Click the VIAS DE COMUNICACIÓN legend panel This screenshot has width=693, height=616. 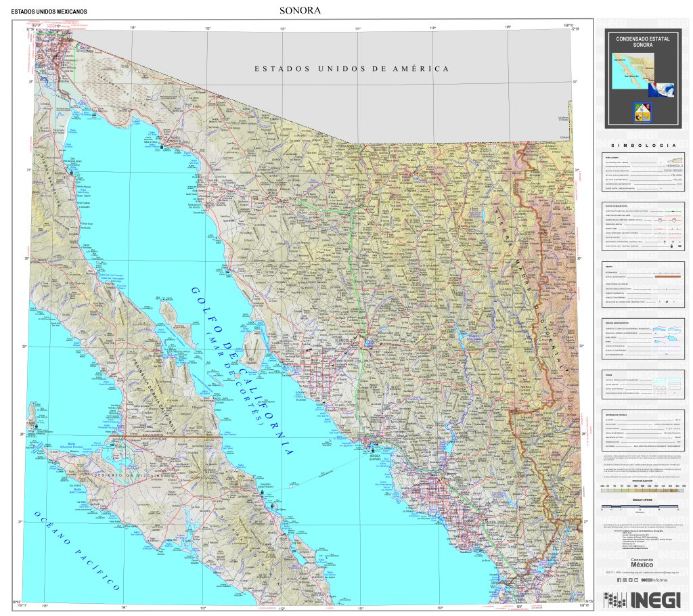point(642,227)
